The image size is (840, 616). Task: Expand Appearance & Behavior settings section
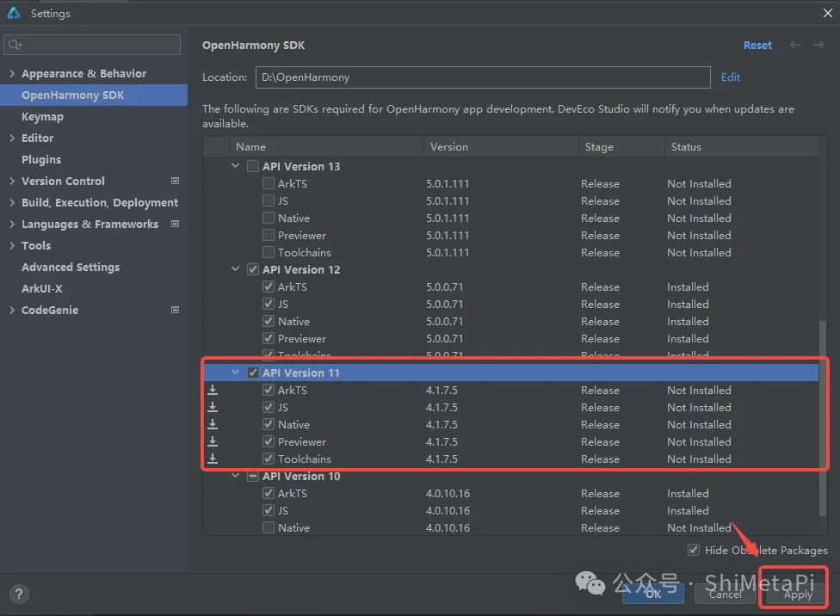coord(12,73)
